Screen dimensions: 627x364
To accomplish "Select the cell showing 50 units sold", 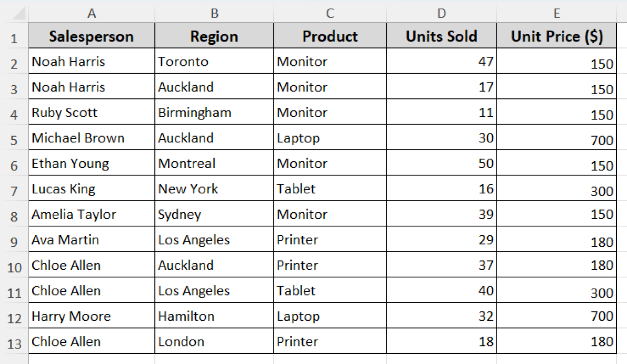I will [x=441, y=163].
